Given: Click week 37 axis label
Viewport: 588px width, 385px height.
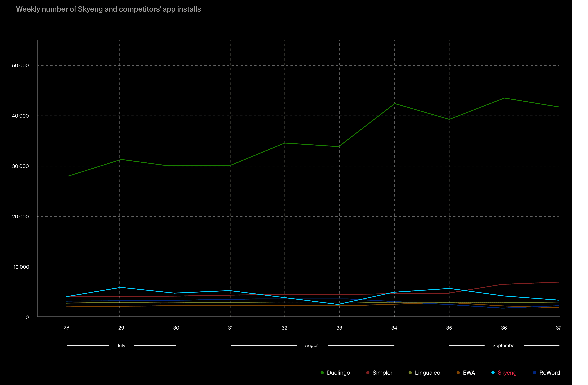Looking at the screenshot, I should click(x=558, y=328).
